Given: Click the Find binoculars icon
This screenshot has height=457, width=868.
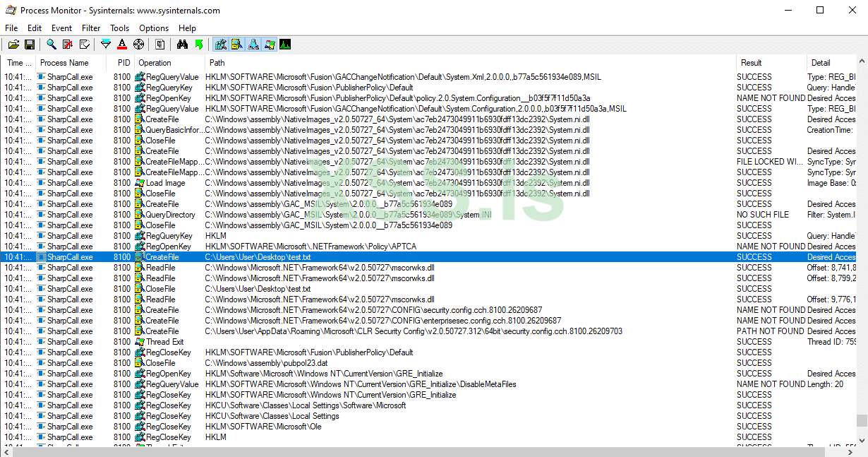Looking at the screenshot, I should click(x=182, y=44).
